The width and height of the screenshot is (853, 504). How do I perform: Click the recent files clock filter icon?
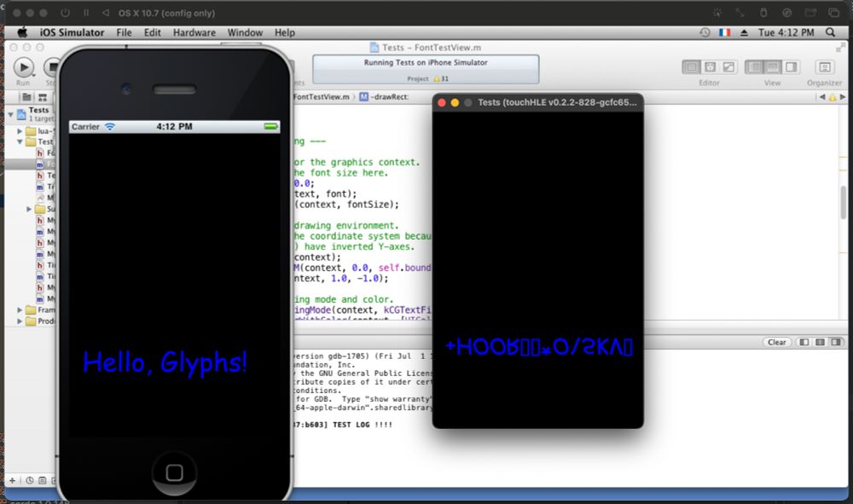pos(29,480)
